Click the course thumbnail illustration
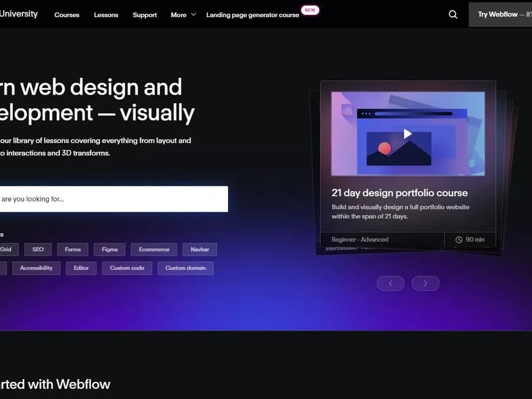The image size is (532, 399). point(408,134)
